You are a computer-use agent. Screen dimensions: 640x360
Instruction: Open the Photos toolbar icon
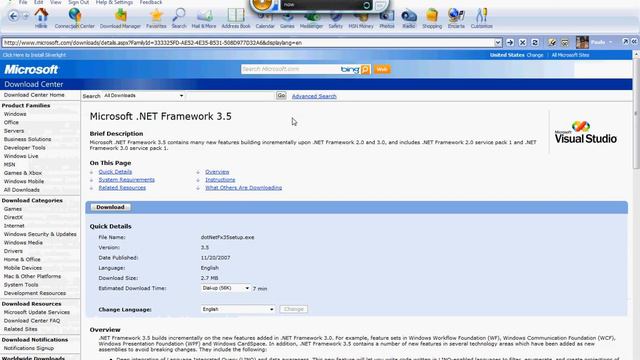point(387,19)
